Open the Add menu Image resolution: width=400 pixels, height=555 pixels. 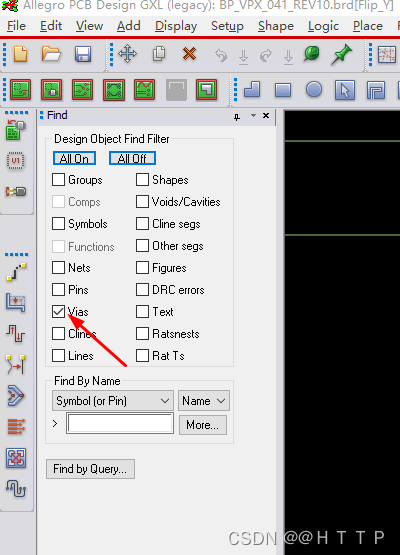[129, 26]
